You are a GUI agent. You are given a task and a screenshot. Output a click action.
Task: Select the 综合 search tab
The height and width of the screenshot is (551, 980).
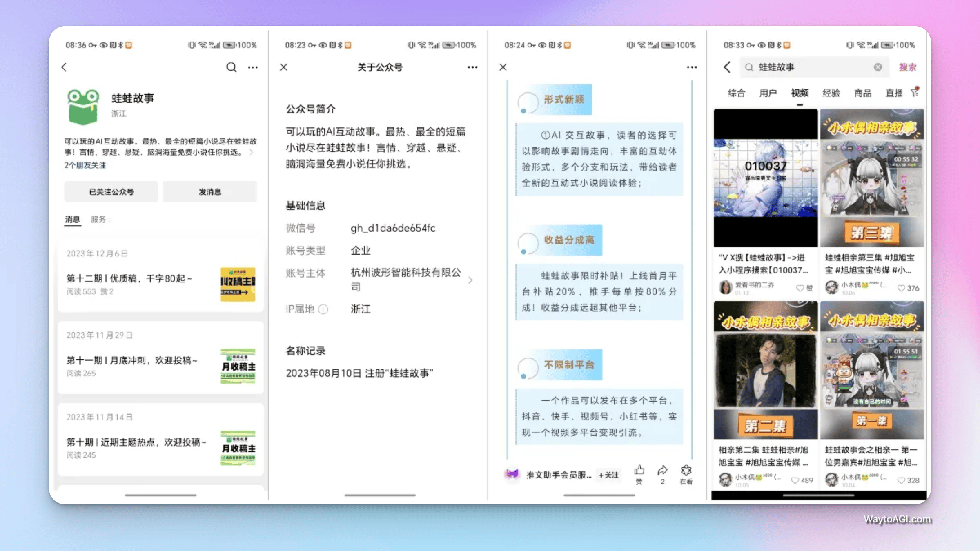coord(736,93)
